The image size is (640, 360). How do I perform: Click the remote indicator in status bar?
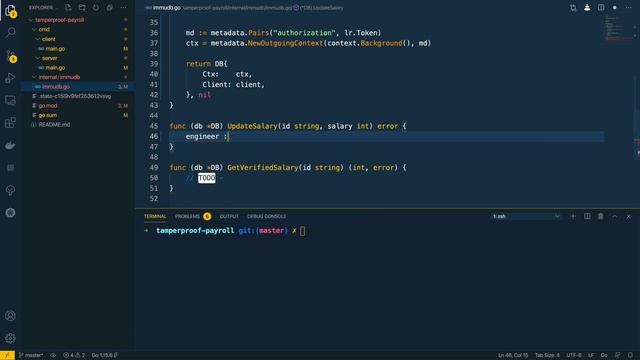tap(7, 355)
